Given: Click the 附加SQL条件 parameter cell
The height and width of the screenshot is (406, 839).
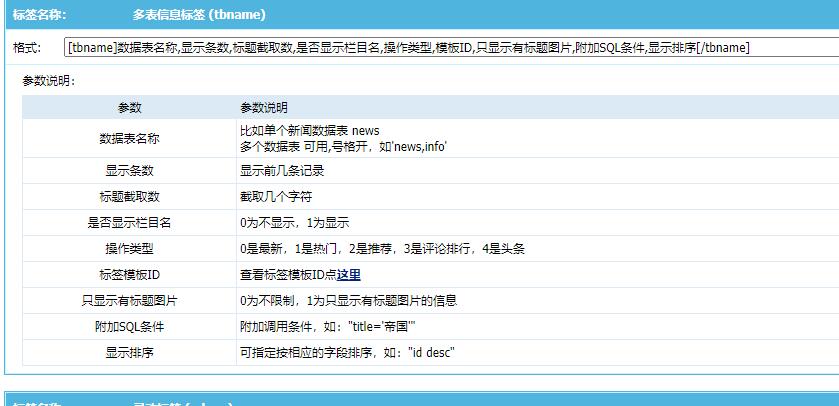Looking at the screenshot, I should coord(129,326).
